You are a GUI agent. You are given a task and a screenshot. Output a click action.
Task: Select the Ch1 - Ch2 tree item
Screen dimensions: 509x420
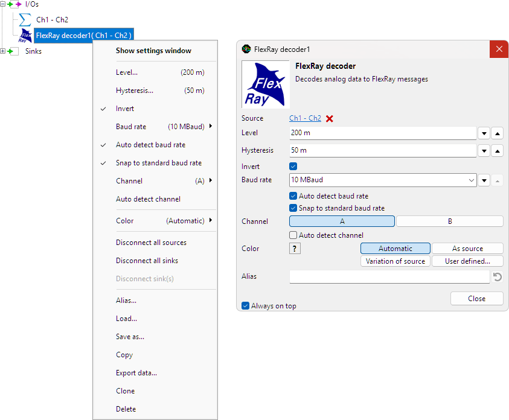pyautogui.click(x=52, y=20)
